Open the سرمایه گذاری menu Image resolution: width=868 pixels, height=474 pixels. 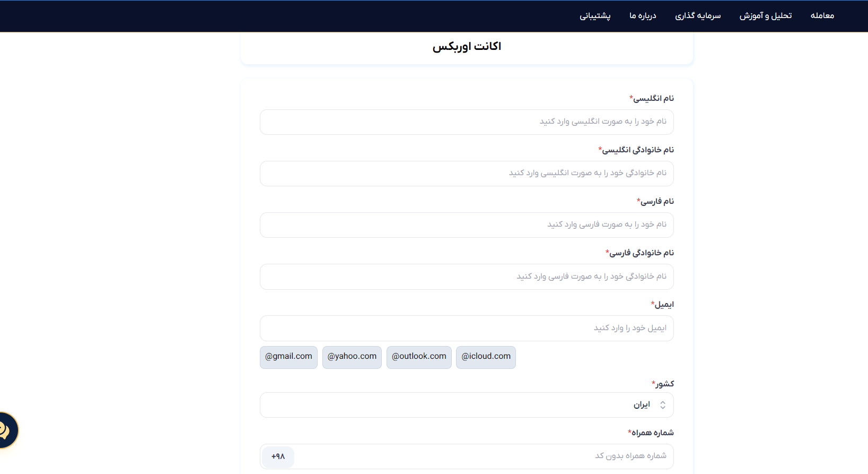697,16
